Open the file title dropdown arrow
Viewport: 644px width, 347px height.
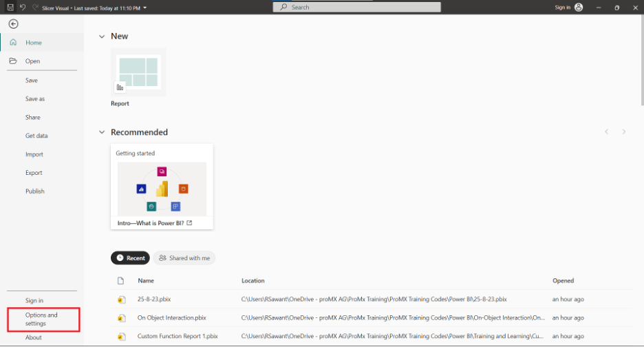pos(145,8)
